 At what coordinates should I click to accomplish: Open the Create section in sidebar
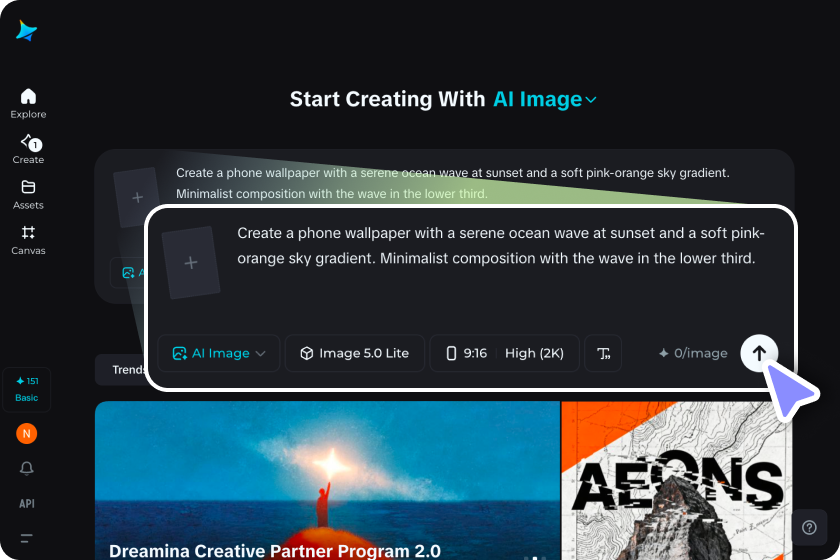28,149
